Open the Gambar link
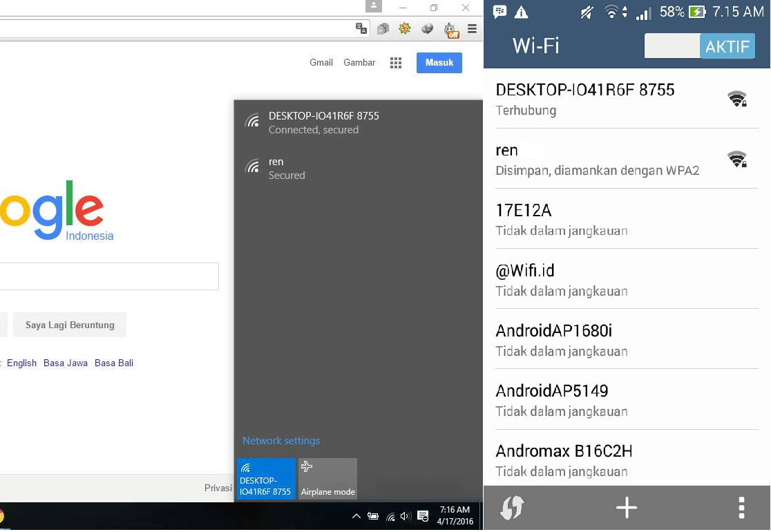The image size is (771, 532). (x=359, y=62)
